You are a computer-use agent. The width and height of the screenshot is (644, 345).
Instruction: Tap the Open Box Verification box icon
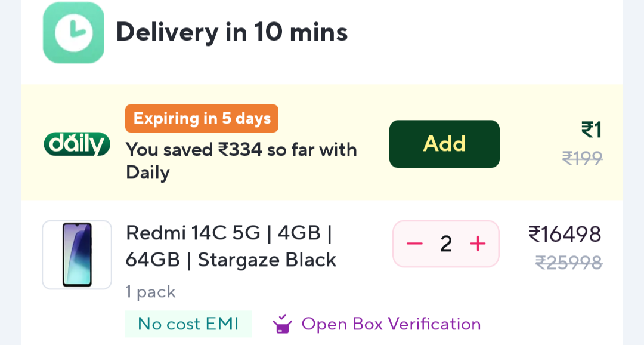[282, 324]
